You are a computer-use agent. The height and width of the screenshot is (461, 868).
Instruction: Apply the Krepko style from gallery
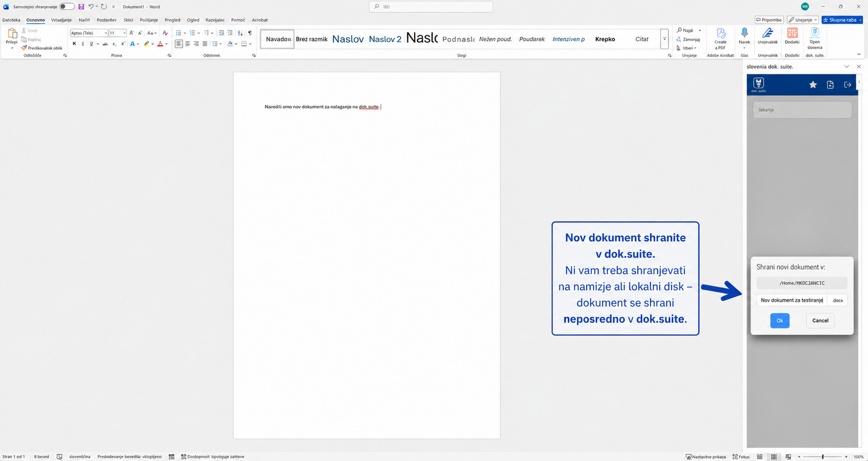pos(605,39)
